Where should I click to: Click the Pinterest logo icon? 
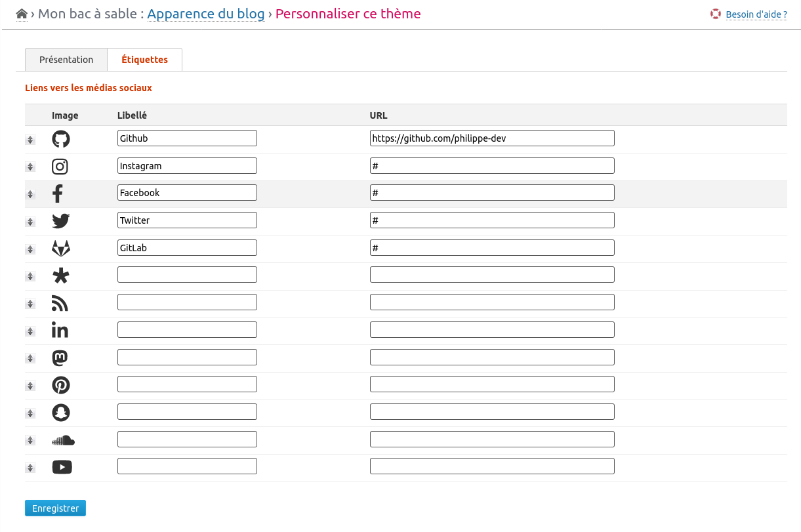[61, 385]
